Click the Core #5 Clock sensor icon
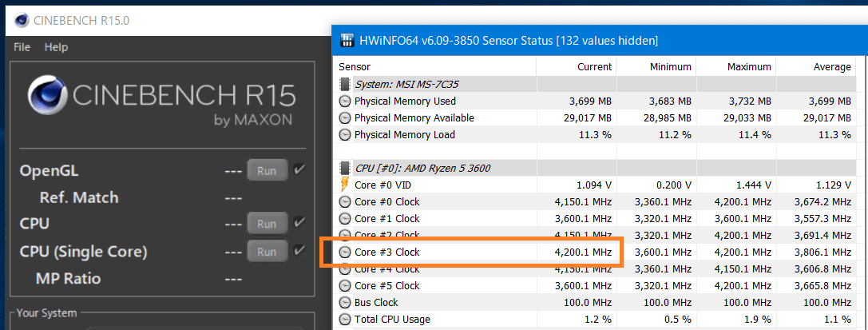This screenshot has height=330, width=868. point(345,286)
